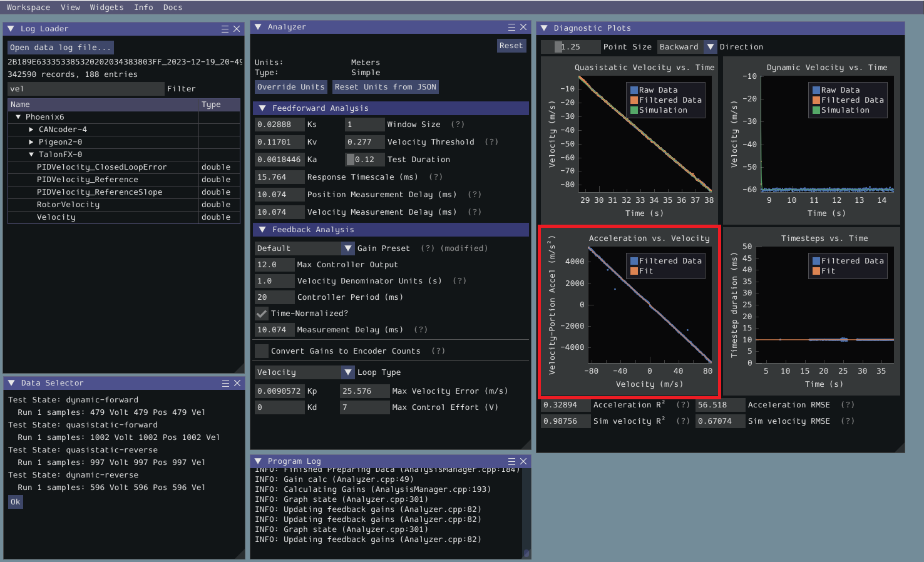Toggle the Time-Normalized checkbox
Image resolution: width=924 pixels, height=562 pixels.
coord(261,313)
